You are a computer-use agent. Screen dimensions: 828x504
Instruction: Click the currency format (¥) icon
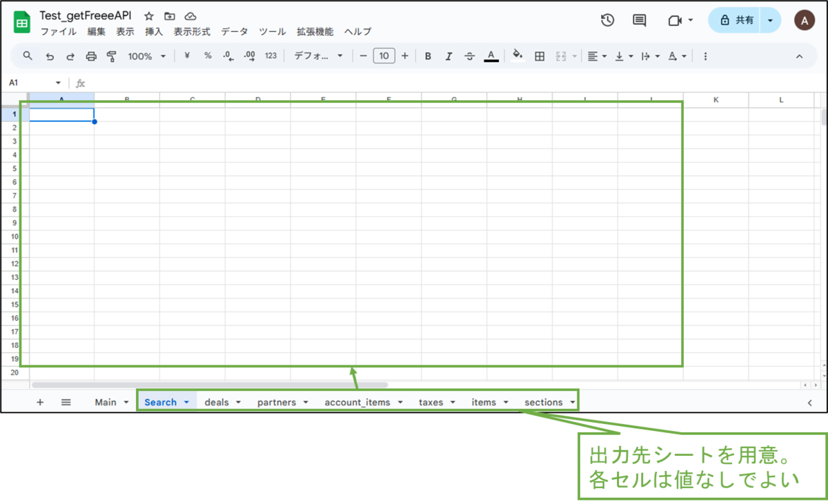[186, 56]
